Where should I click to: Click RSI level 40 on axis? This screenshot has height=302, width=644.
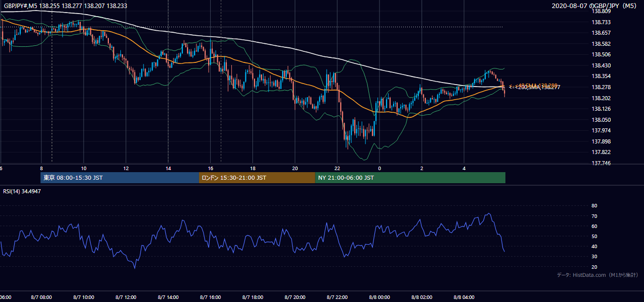tap(594, 246)
